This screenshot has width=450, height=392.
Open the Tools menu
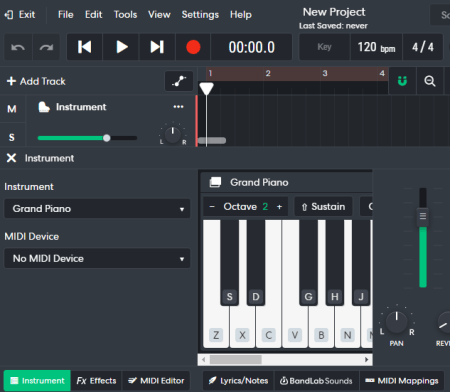tap(125, 15)
